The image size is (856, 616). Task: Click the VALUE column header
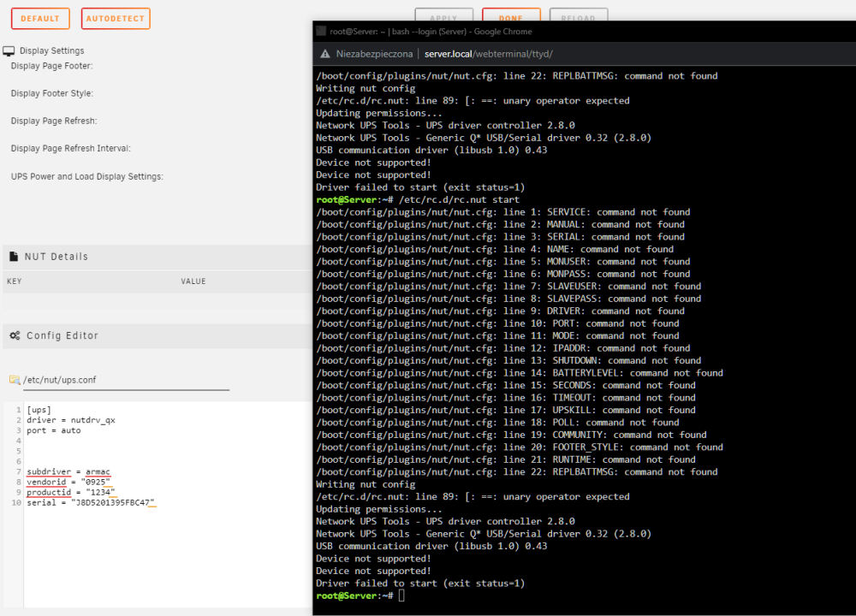tap(193, 281)
